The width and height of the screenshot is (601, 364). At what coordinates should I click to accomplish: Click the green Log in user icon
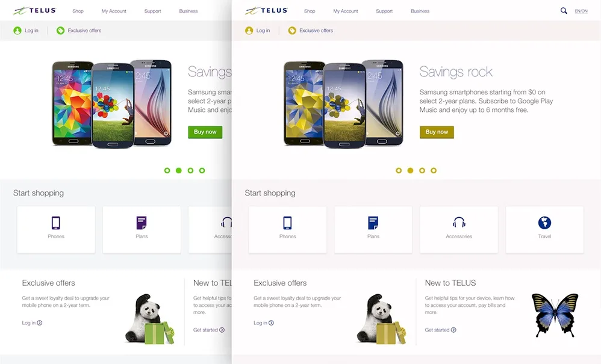[x=17, y=31]
